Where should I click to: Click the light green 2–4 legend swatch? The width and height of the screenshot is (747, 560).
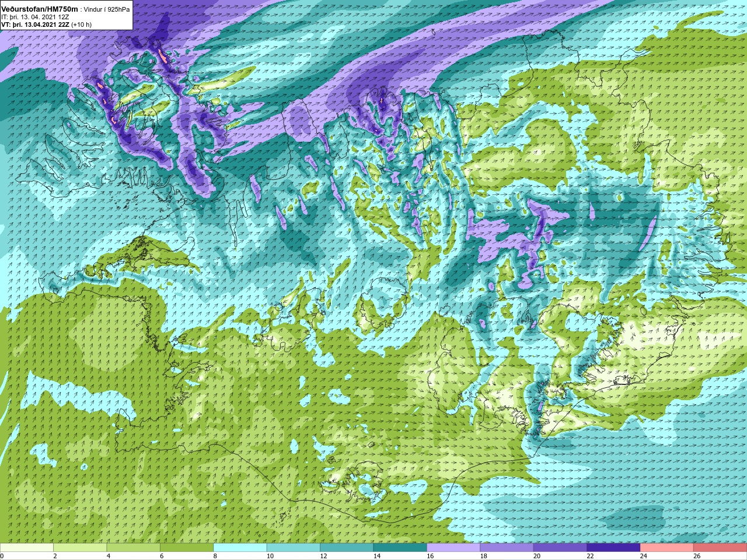(81, 548)
